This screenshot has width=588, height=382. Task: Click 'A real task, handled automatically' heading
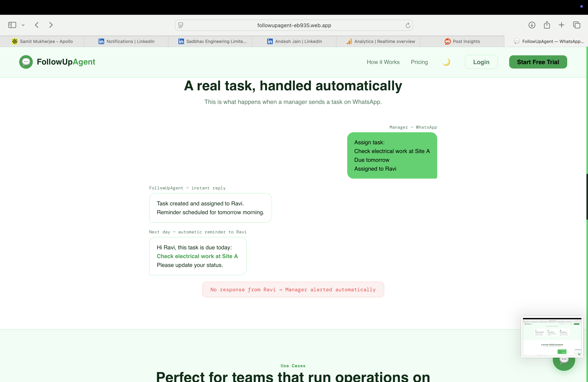click(x=293, y=86)
